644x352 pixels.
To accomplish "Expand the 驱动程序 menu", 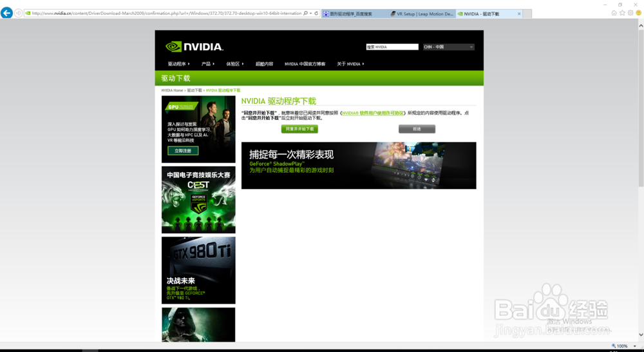I will click(178, 64).
